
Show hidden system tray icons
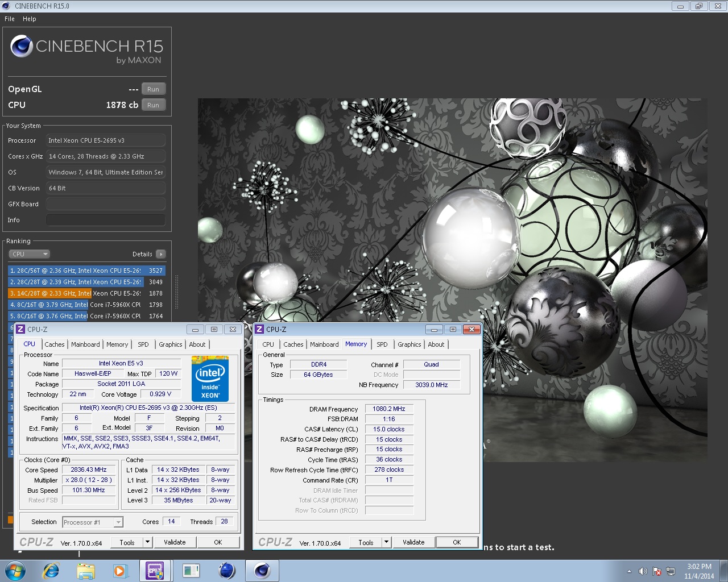pos(629,571)
